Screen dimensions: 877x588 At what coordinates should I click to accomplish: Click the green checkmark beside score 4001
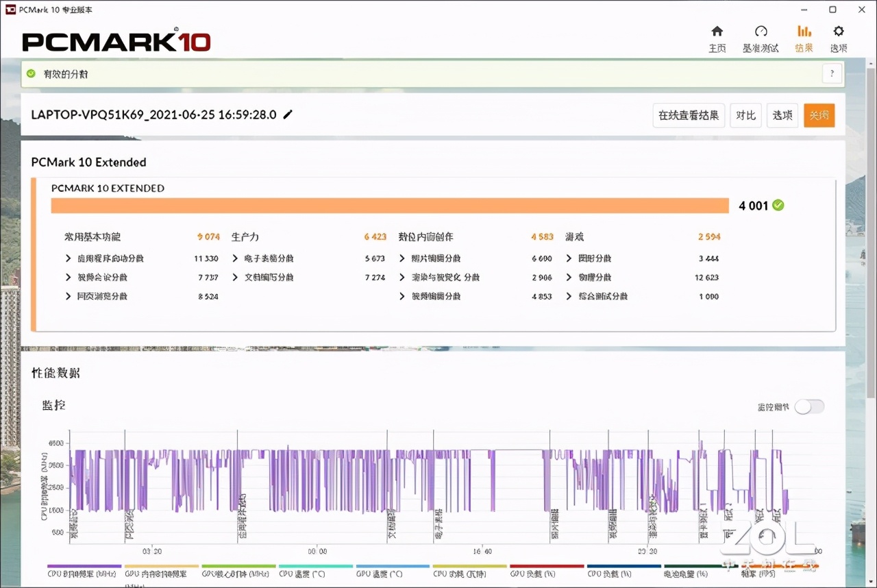click(x=778, y=205)
